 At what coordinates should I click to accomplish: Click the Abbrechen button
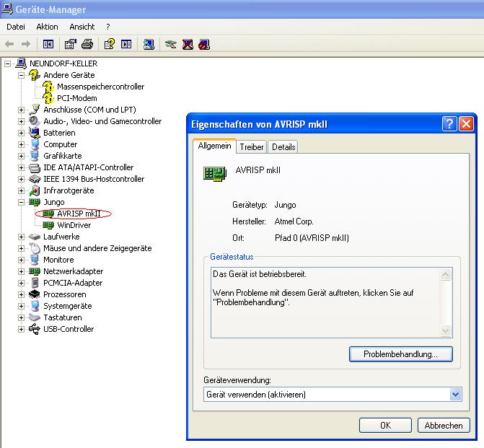click(444, 426)
